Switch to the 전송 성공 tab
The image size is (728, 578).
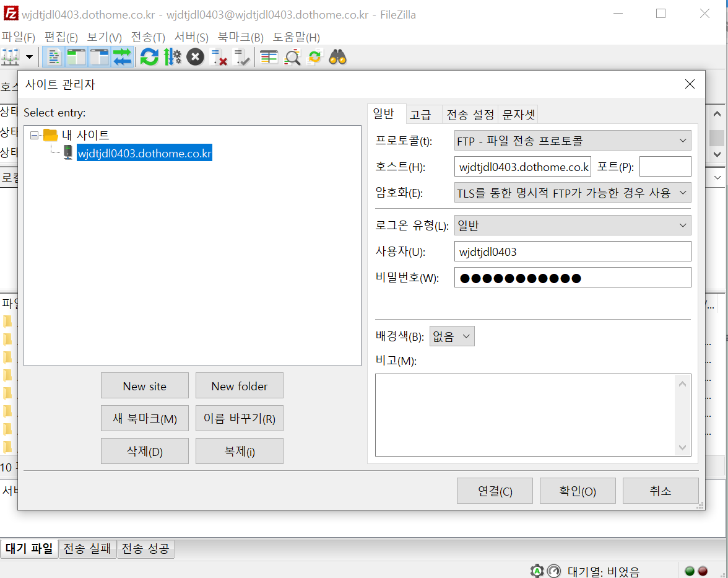[x=145, y=549]
